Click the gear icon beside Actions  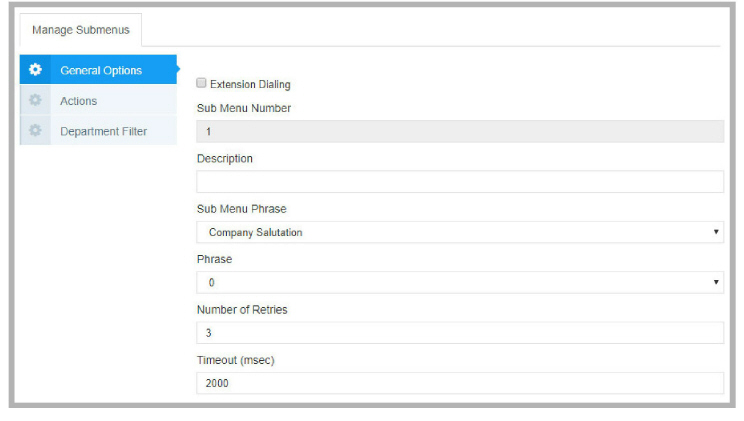click(35, 100)
